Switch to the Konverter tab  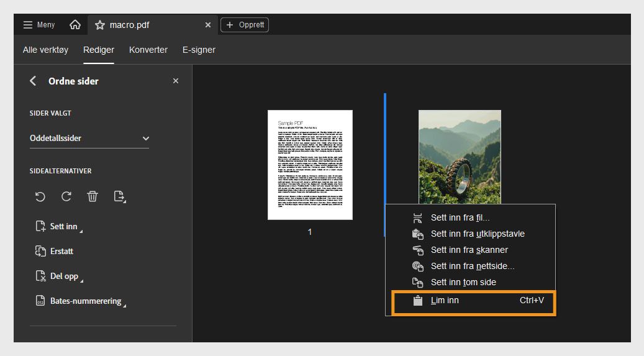pos(148,50)
